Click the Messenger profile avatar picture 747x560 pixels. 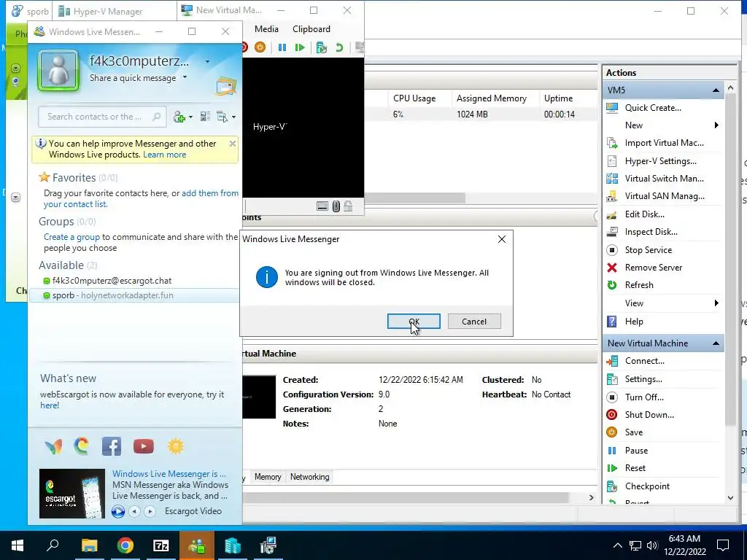click(58, 71)
